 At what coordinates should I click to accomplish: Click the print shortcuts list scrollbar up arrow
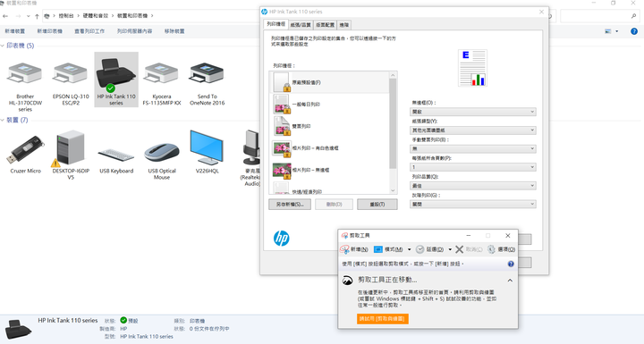coord(393,75)
